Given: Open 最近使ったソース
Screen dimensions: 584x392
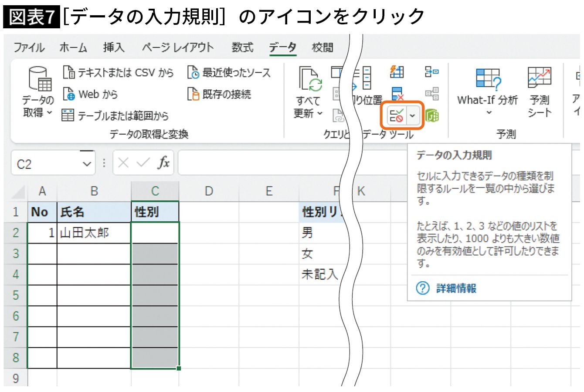Looking at the screenshot, I should point(229,73).
